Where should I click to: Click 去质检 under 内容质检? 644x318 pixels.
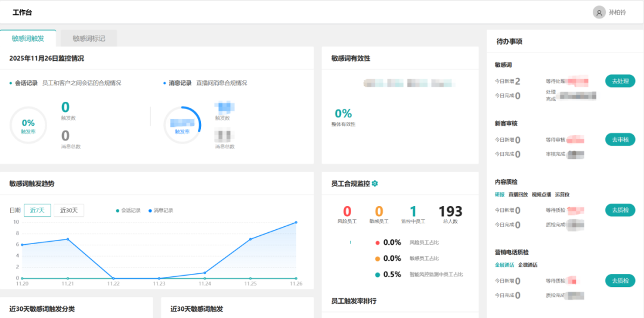point(620,210)
